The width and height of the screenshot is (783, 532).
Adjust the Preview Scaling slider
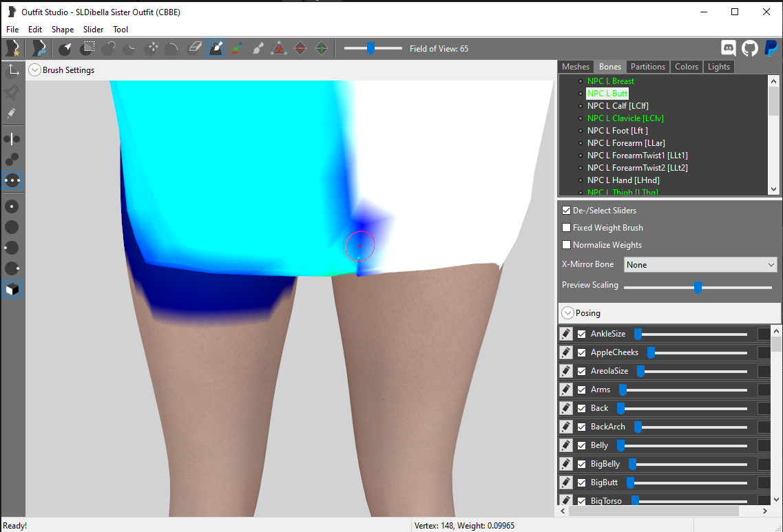[698, 288]
